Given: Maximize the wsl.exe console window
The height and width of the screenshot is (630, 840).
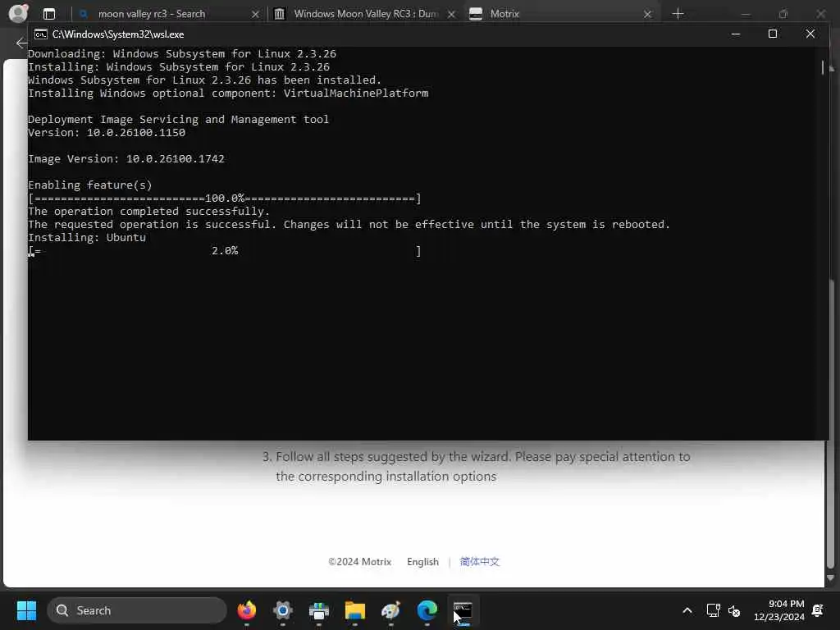Looking at the screenshot, I should (773, 34).
